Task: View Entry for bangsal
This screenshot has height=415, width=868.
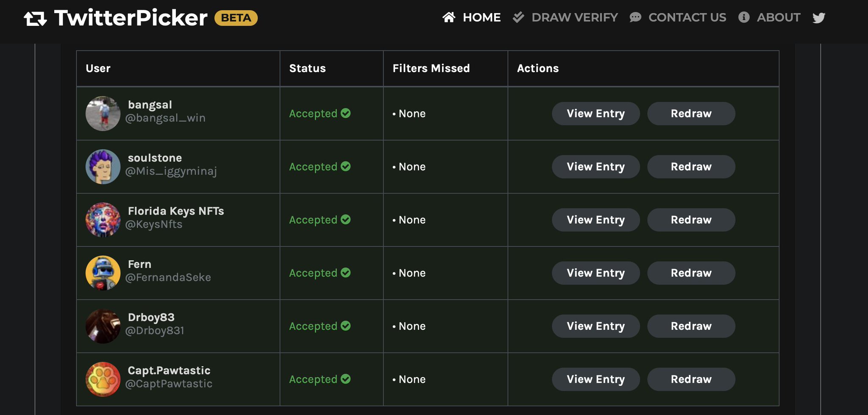Action: [x=595, y=114]
